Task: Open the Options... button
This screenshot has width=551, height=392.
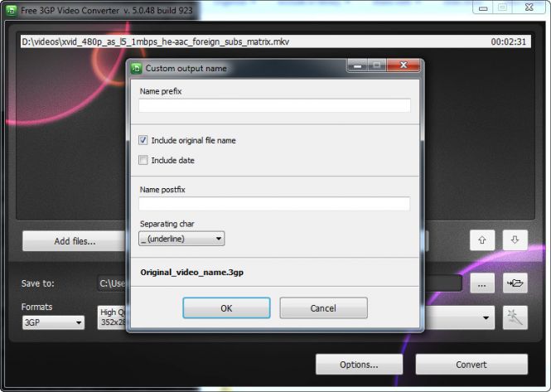Action: point(359,365)
